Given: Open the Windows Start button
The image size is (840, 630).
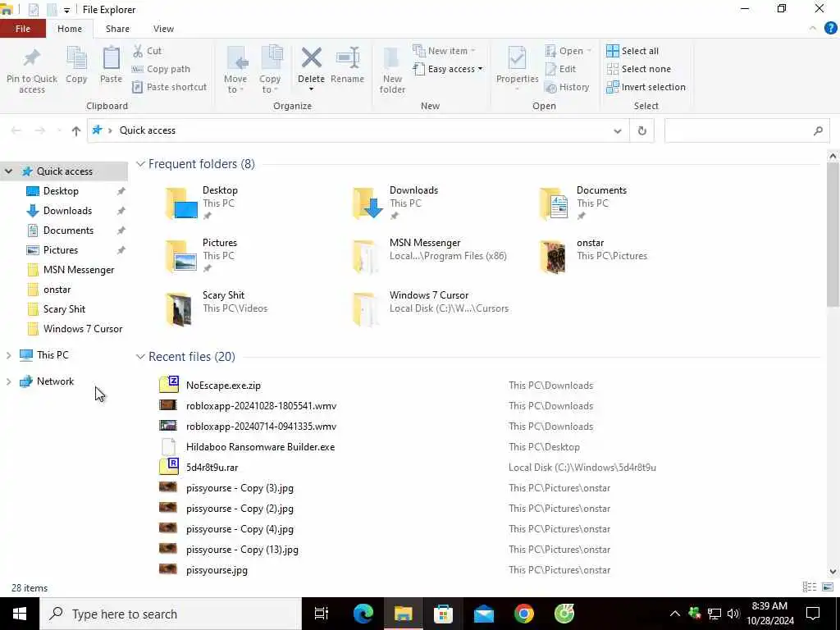Looking at the screenshot, I should (x=20, y=614).
